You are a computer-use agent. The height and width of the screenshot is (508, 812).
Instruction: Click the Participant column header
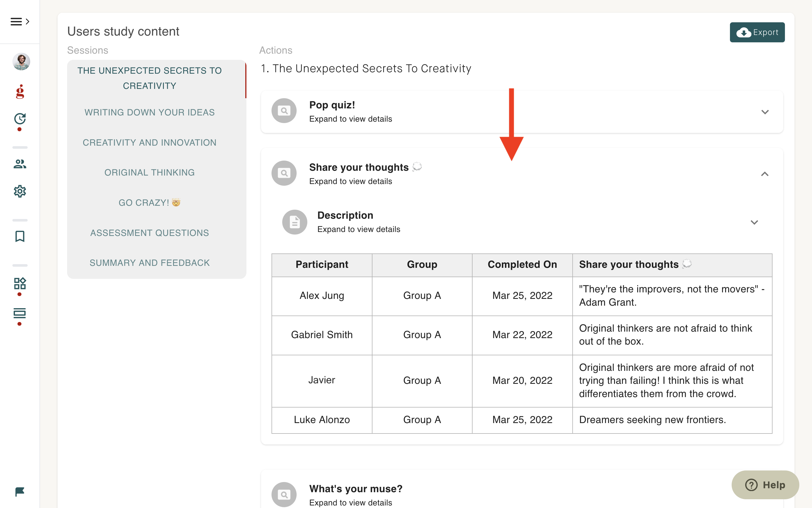click(x=322, y=264)
